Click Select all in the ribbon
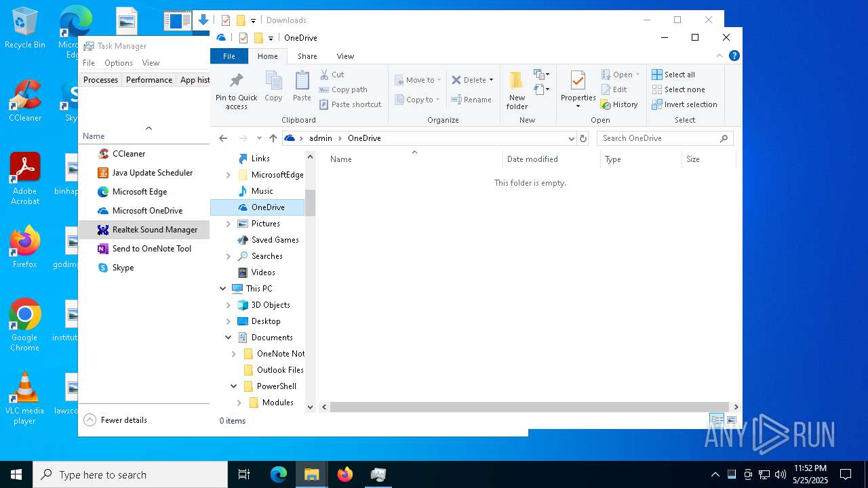This screenshot has width=868, height=488. click(x=673, y=75)
